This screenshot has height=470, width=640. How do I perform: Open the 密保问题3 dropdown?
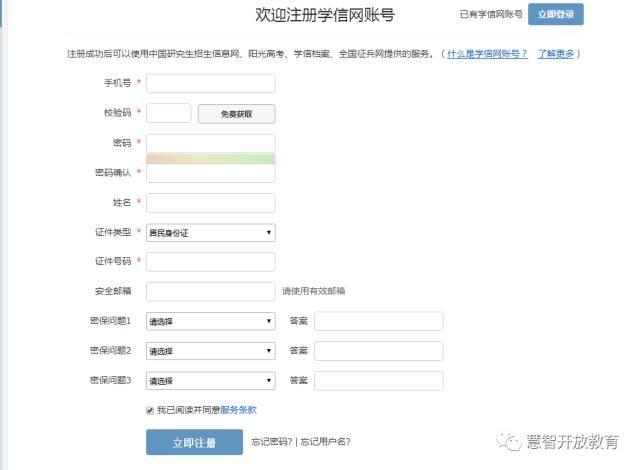211,381
